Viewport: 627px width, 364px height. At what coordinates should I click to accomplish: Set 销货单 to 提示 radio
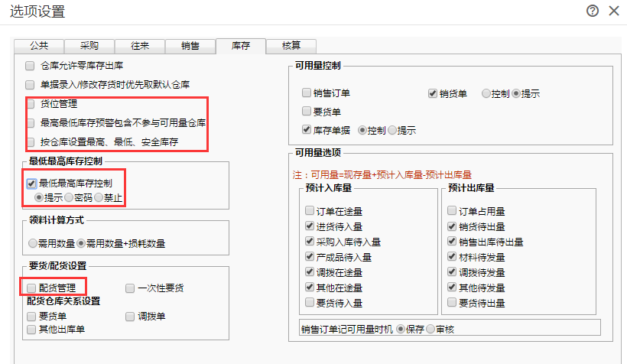tap(516, 93)
